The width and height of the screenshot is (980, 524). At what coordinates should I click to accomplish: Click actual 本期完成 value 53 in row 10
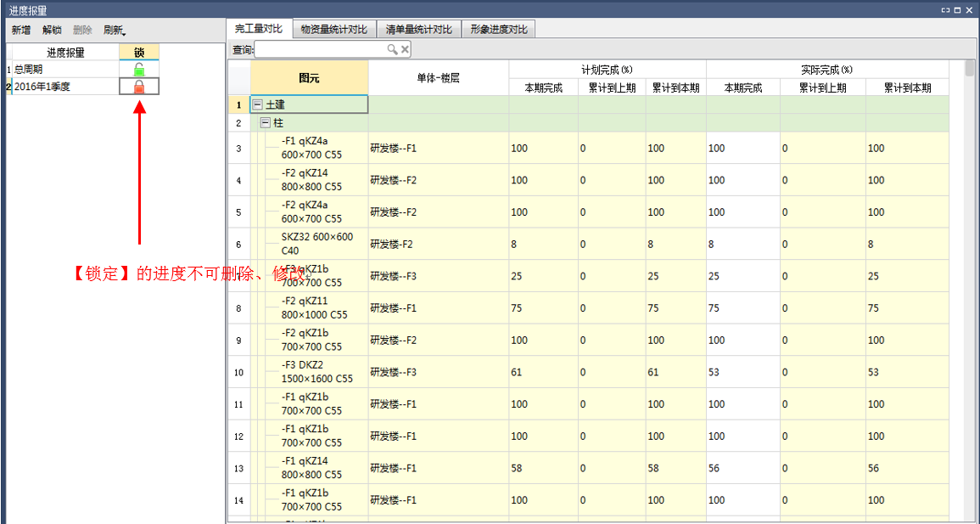click(x=743, y=372)
